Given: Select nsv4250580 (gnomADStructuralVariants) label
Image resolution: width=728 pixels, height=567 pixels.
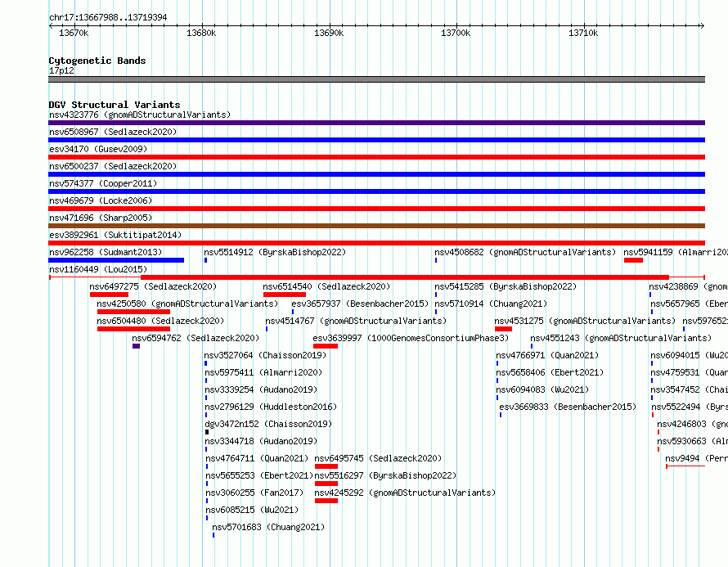Looking at the screenshot, I should [x=187, y=304].
